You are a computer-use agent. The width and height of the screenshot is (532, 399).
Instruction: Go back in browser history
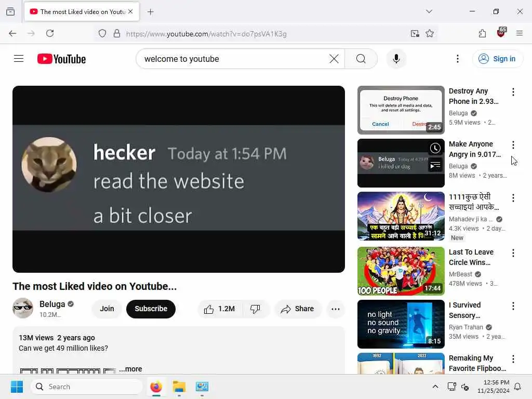coord(12,33)
